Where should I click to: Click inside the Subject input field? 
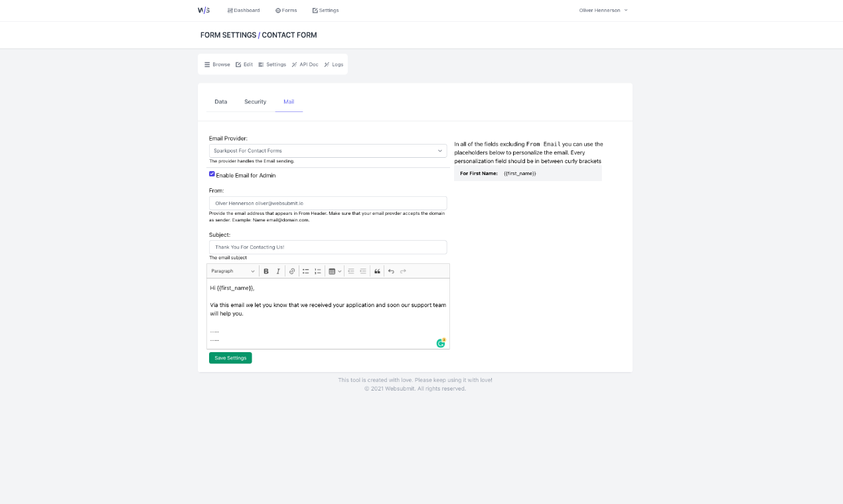tap(328, 247)
